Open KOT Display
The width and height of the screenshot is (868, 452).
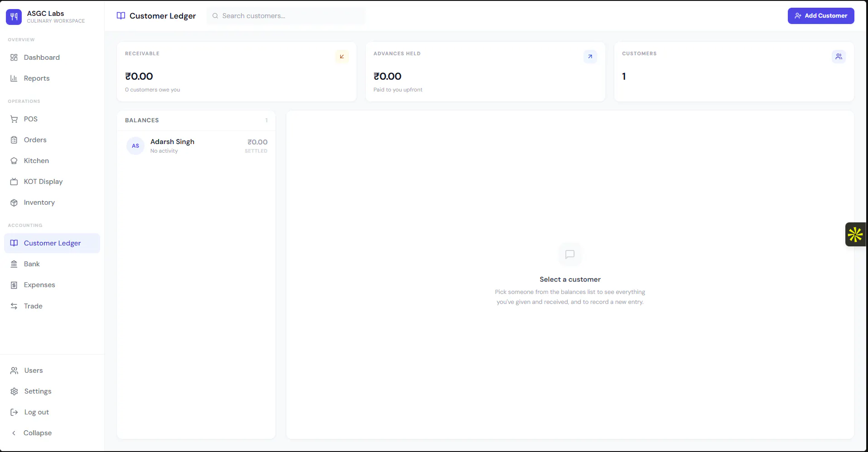click(52, 182)
